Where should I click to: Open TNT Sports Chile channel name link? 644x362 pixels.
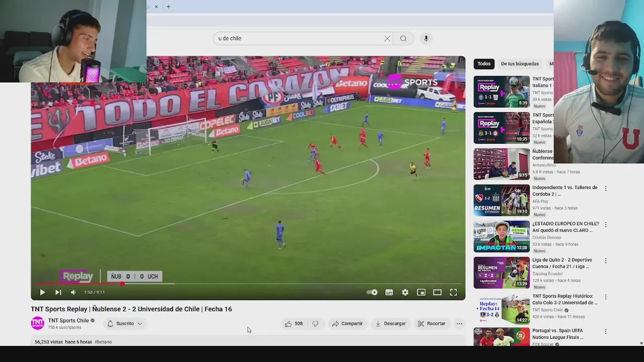(x=68, y=320)
